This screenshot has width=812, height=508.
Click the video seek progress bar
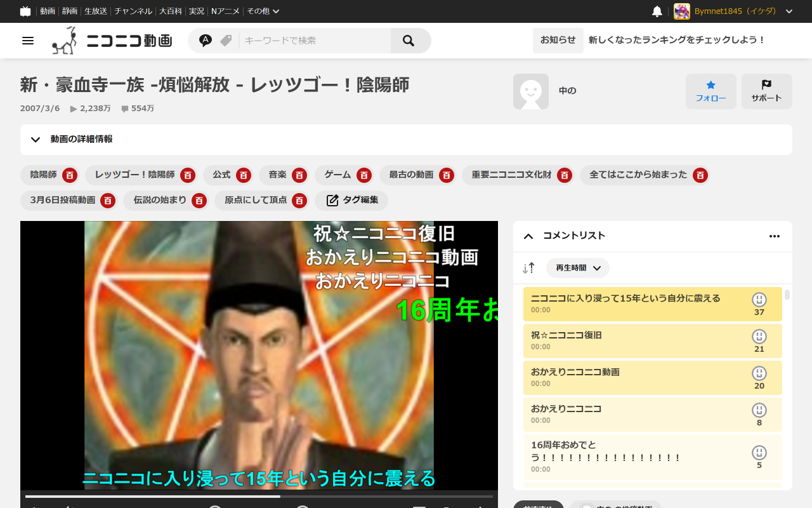[x=259, y=496]
